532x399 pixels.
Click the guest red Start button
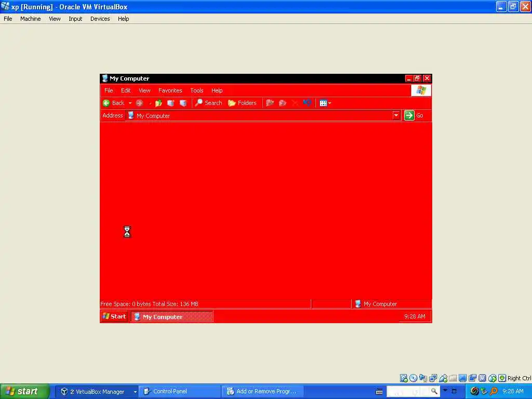(114, 316)
